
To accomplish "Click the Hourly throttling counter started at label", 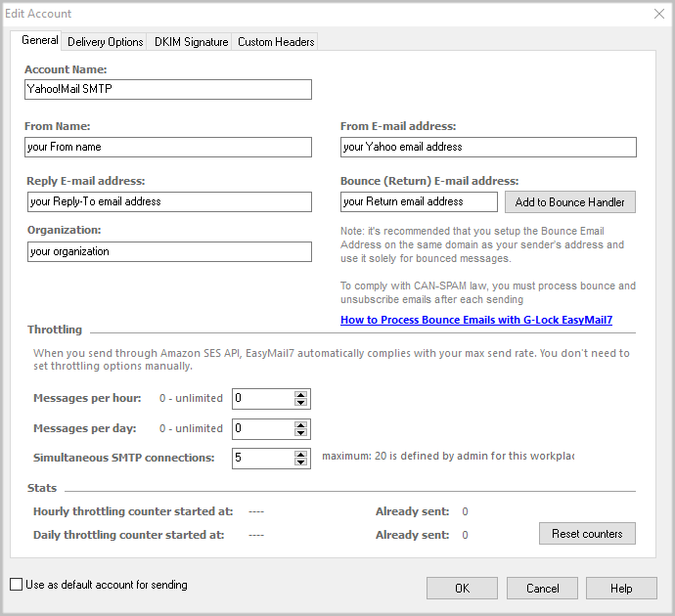I will tap(133, 511).
